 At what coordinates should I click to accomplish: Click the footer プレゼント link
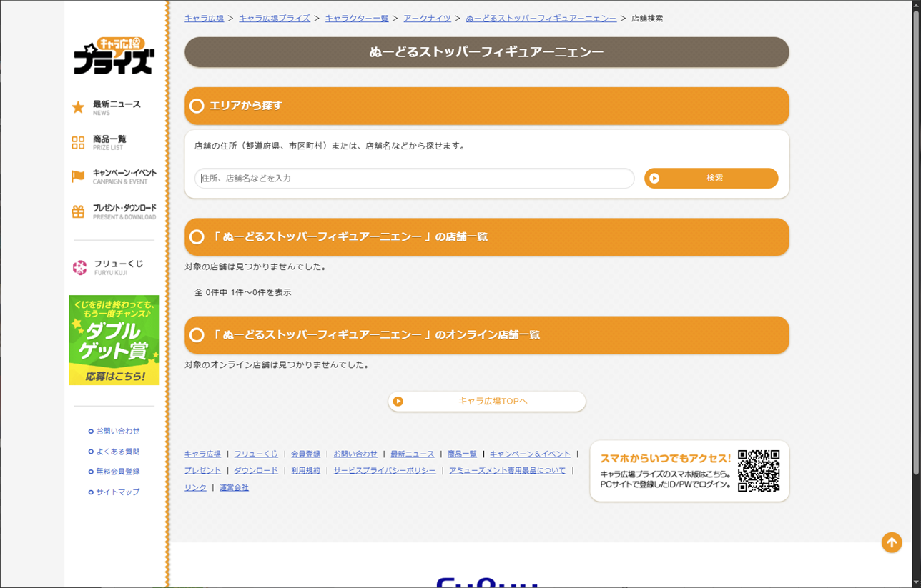(x=202, y=471)
